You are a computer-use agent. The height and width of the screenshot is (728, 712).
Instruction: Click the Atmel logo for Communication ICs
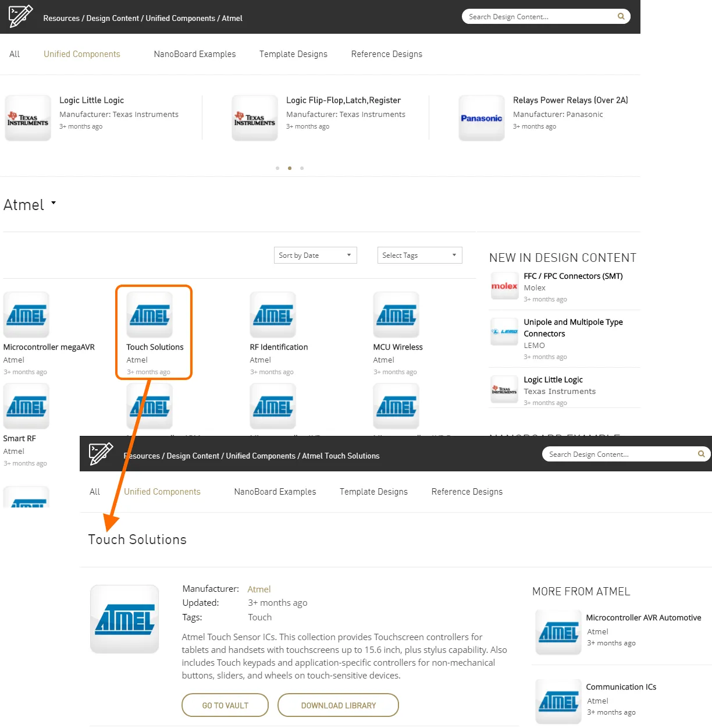pos(558,702)
